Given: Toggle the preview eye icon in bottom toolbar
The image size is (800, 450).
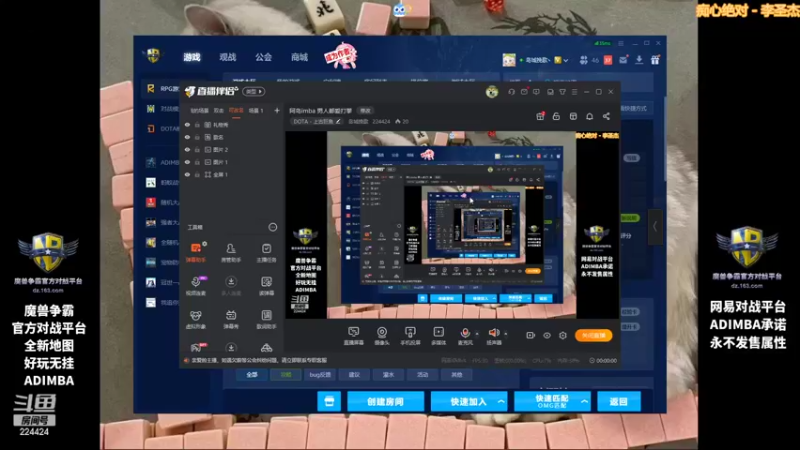Looking at the screenshot, I should pyautogui.click(x=546, y=335).
